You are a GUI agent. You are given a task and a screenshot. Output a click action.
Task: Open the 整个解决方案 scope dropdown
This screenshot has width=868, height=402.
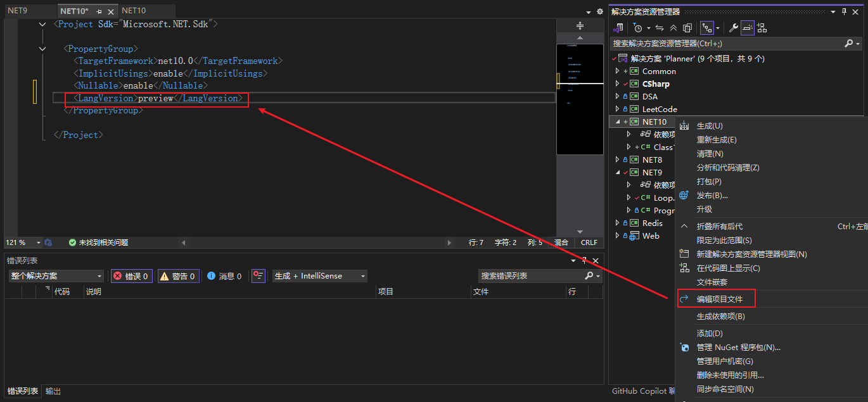(56, 276)
